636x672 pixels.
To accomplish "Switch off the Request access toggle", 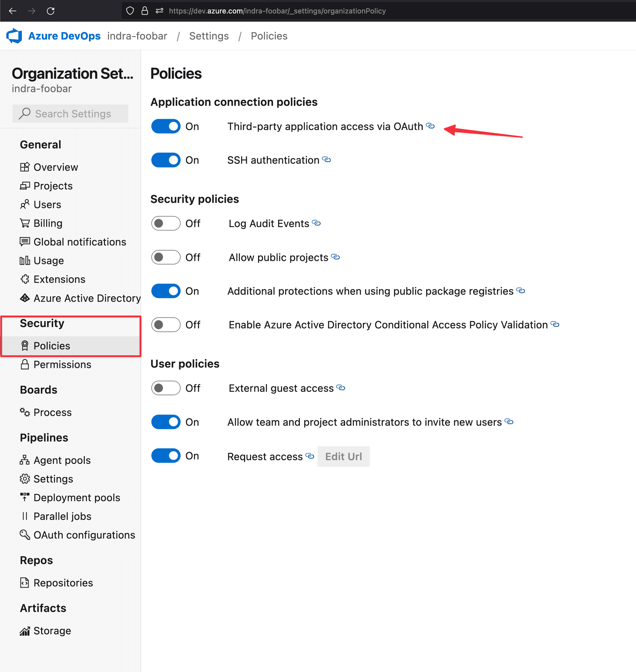I will pos(166,456).
